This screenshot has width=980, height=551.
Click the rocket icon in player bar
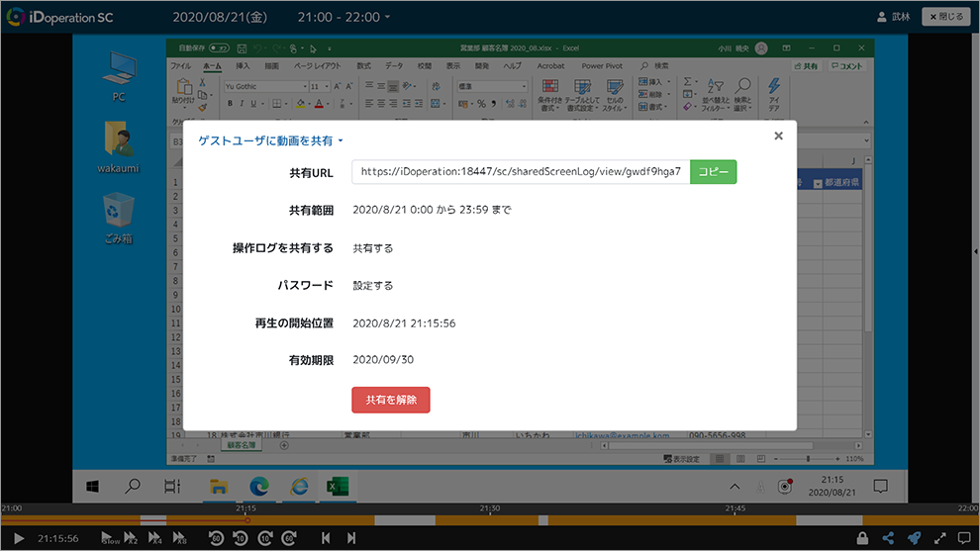click(x=914, y=538)
